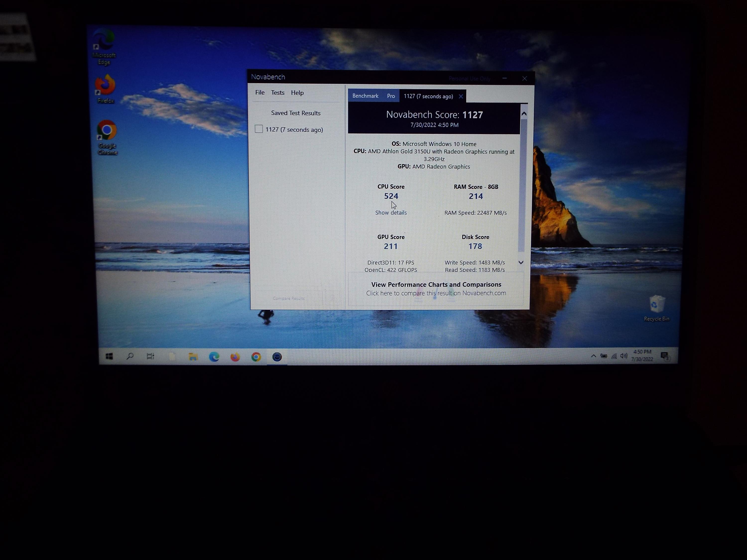This screenshot has height=560, width=747.
Task: Click Novabench icon in taskbar
Action: pos(277,357)
